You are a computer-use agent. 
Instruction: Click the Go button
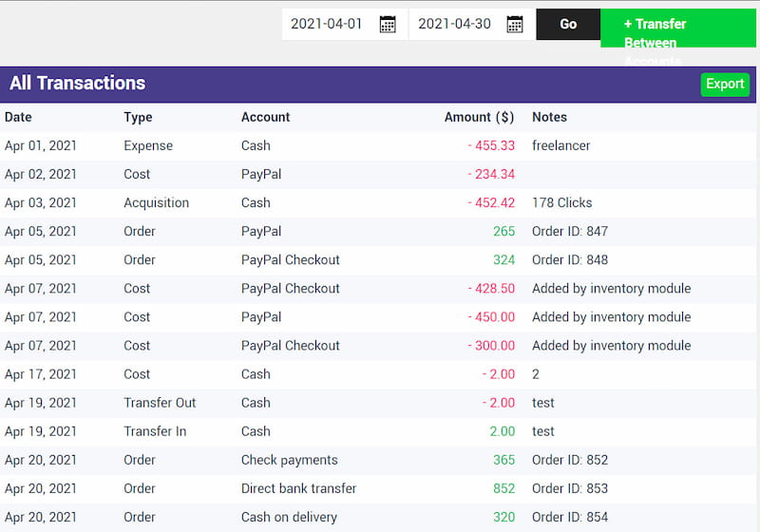568,25
